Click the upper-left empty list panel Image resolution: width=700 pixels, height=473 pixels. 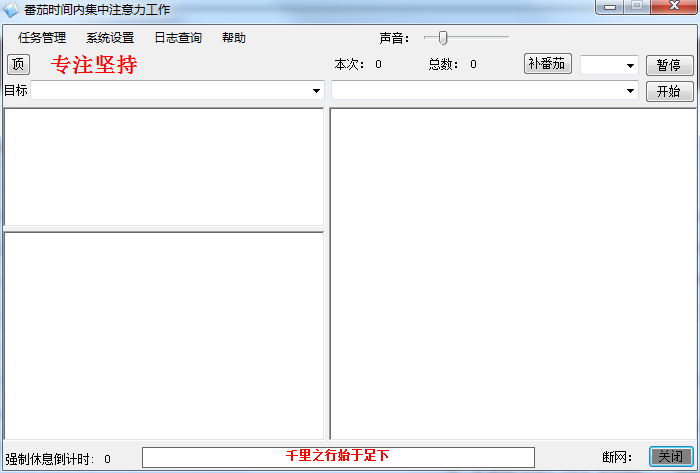click(164, 167)
